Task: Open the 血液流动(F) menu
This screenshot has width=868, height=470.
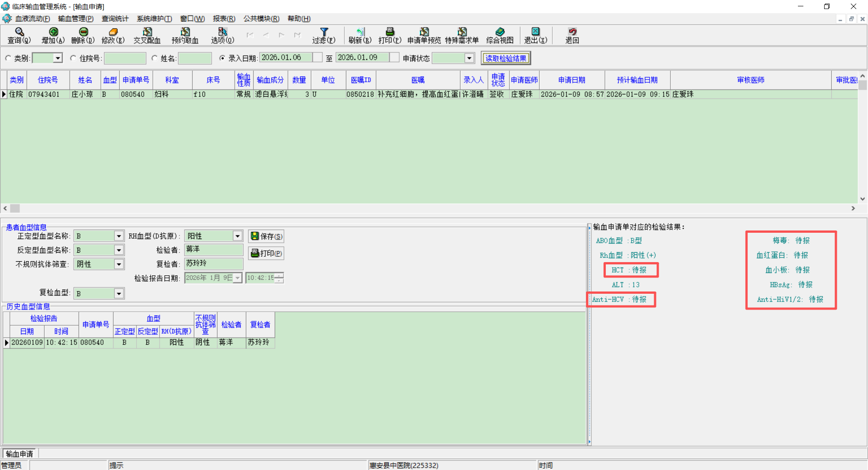Action: (33, 19)
